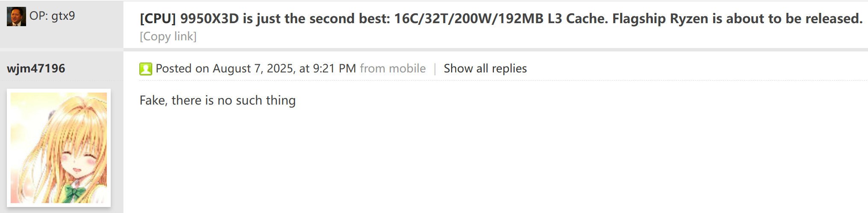Click the OP's small profile avatar
The height and width of the screenshot is (213, 868).
[16, 17]
